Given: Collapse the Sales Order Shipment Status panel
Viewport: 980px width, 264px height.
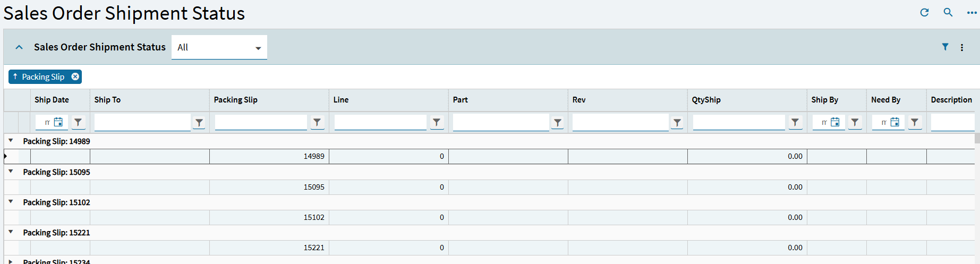Looking at the screenshot, I should 19,47.
